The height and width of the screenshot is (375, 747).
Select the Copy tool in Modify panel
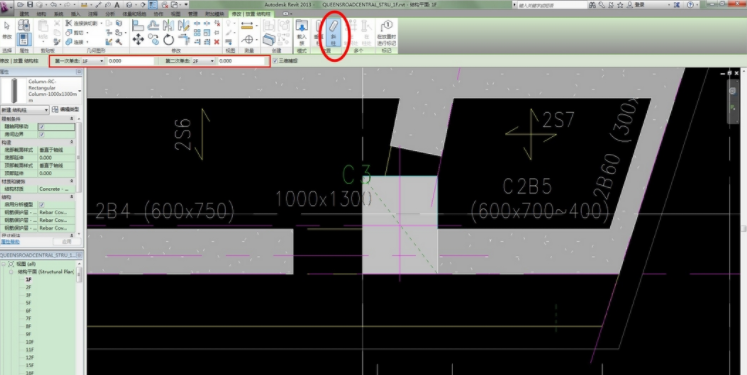pyautogui.click(x=153, y=40)
